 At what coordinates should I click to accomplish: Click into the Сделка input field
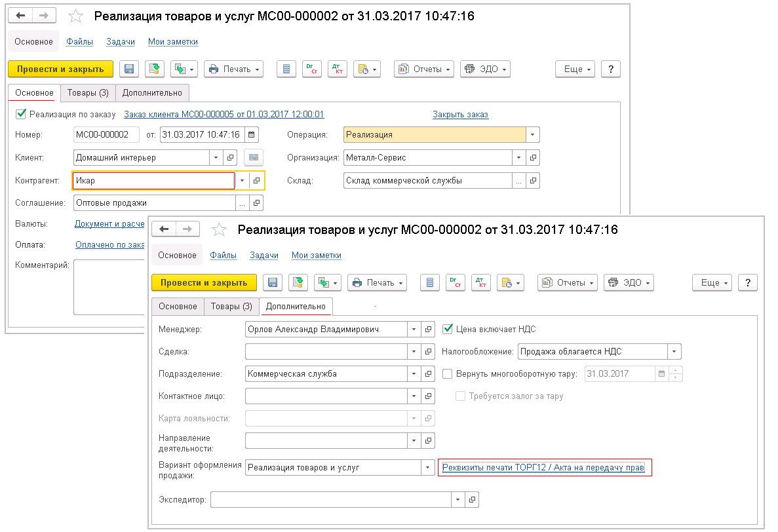pyautogui.click(x=326, y=352)
